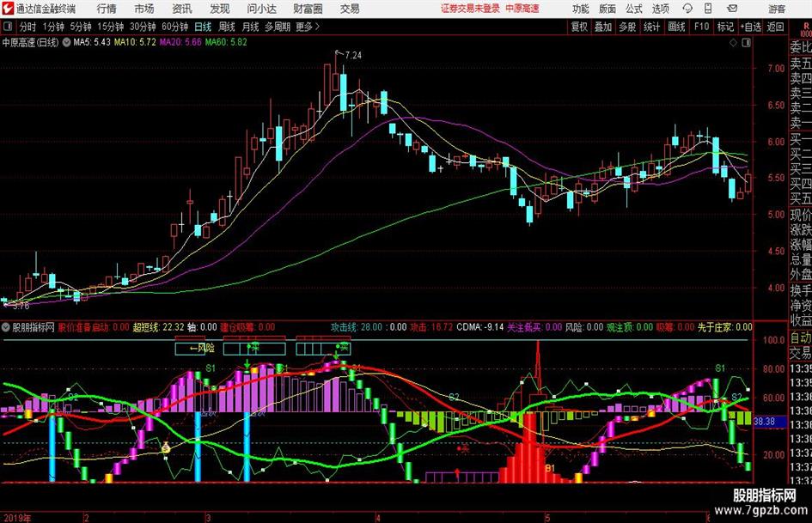812x523 pixels.
Task: Click the 游客 guest account label
Action: coord(777,9)
